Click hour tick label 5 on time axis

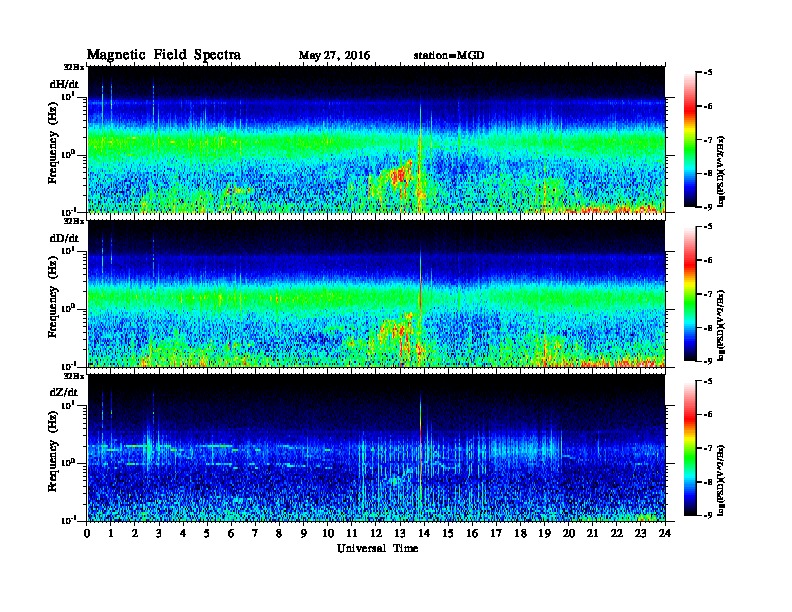pyautogui.click(x=207, y=533)
